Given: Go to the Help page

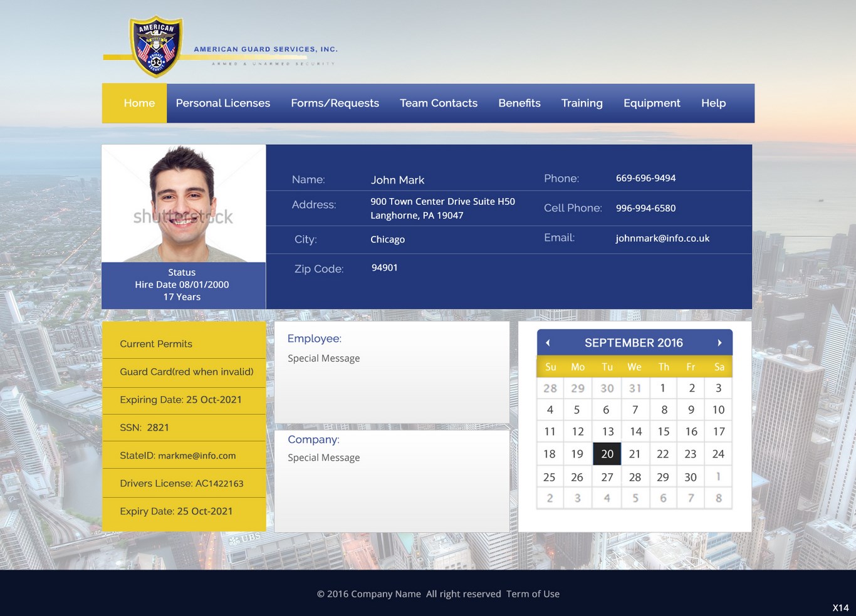Looking at the screenshot, I should [713, 103].
